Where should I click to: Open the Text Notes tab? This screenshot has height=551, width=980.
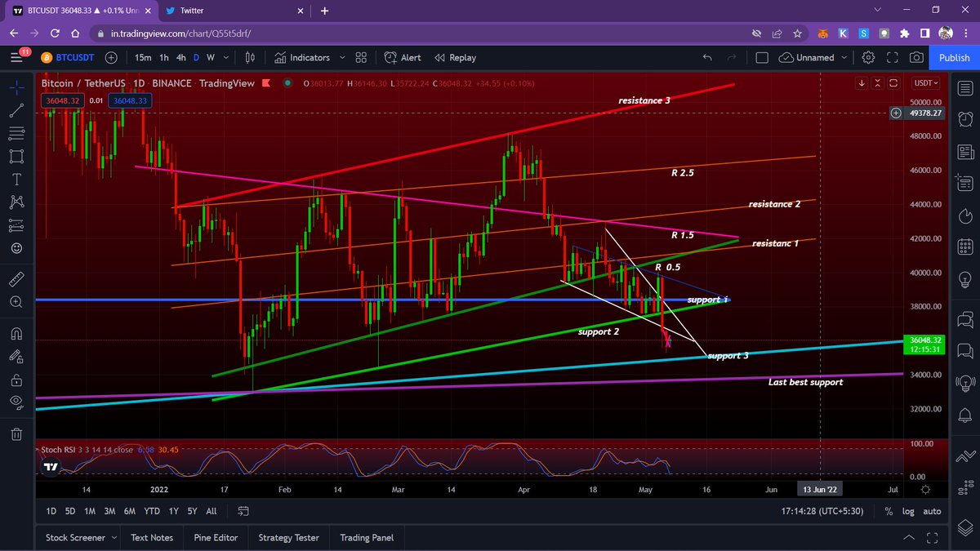[x=152, y=537]
